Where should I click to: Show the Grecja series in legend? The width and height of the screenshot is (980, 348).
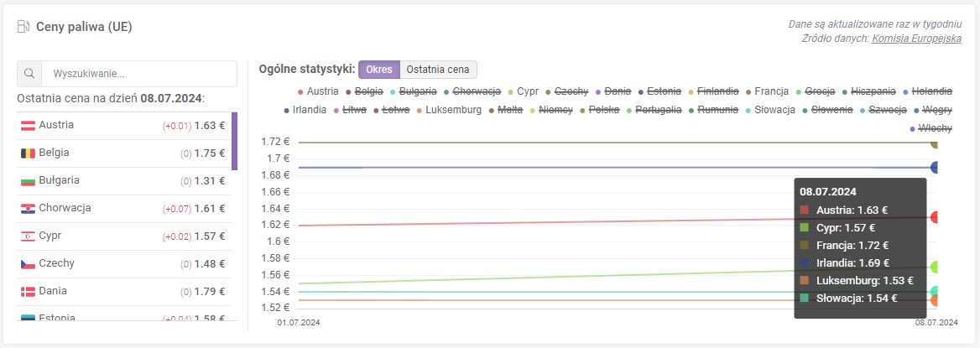click(x=815, y=91)
